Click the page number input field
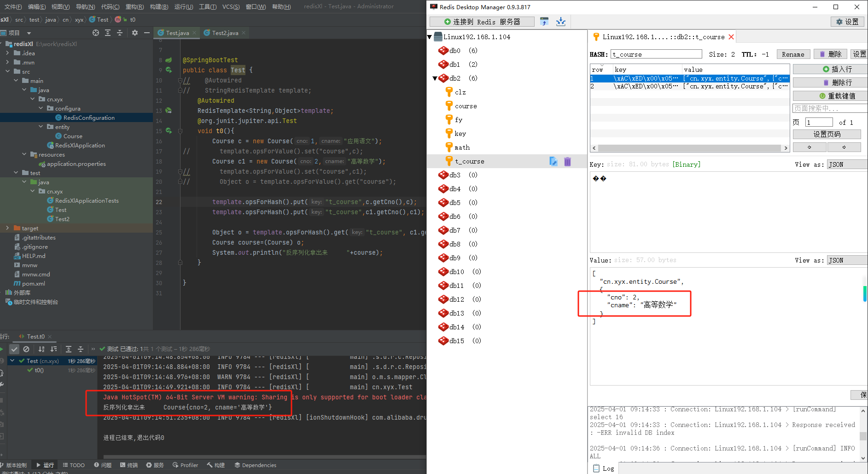Viewport: 868px width, 474px height. [x=819, y=122]
